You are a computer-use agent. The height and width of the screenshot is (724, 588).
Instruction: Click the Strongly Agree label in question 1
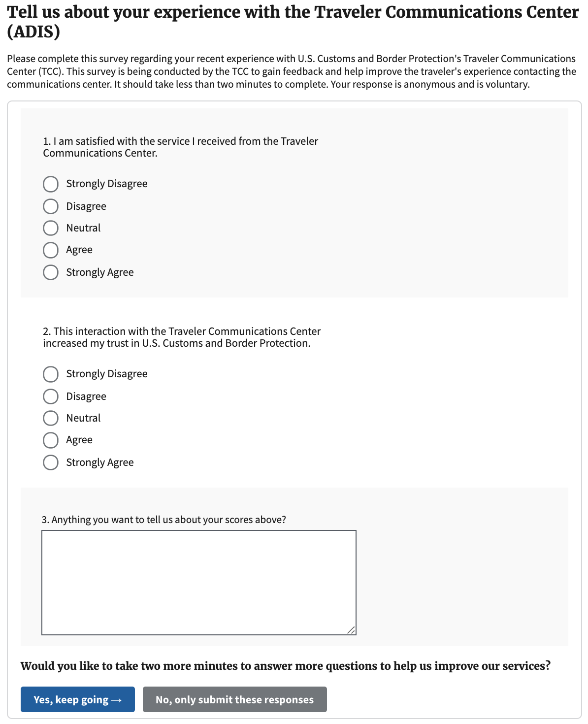(100, 272)
